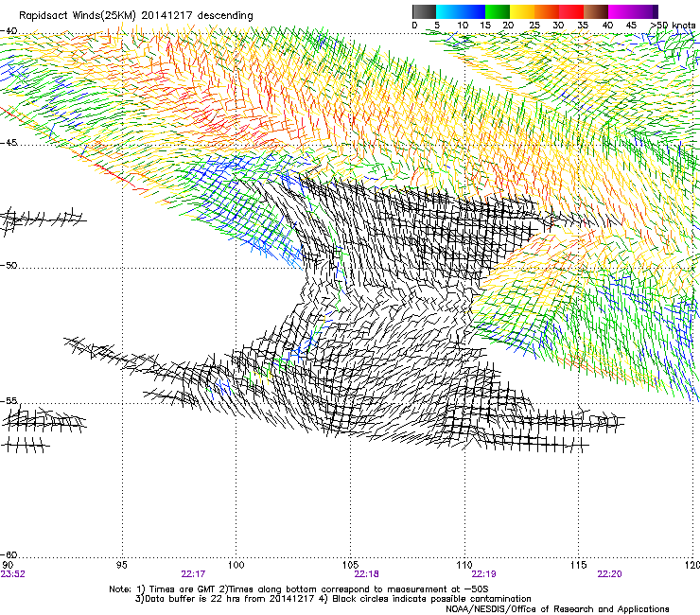Click the '100' longitude axis label
Image resolution: width=700 pixels, height=615 pixels.
pyautogui.click(x=236, y=565)
